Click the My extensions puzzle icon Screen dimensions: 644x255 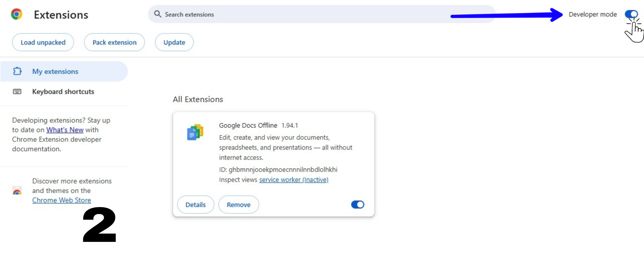(17, 71)
